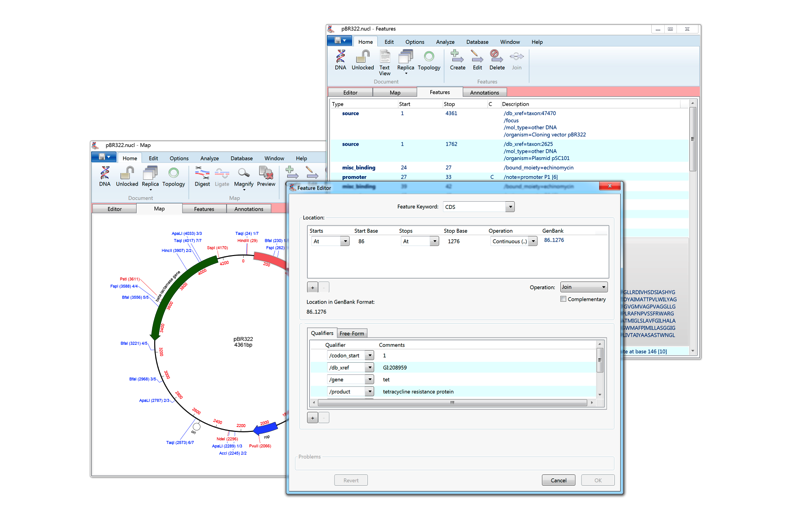
Task: Click Topology icon in Map window
Action: (173, 176)
